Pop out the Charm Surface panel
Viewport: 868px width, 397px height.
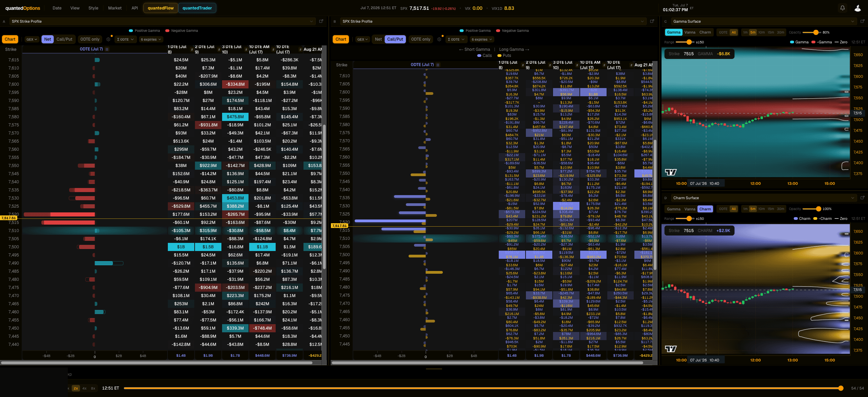[863, 198]
